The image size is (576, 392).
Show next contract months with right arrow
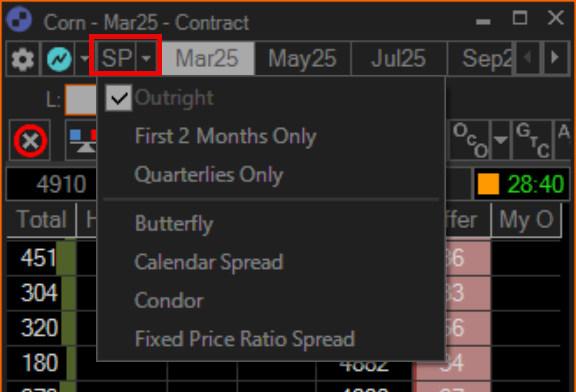555,58
